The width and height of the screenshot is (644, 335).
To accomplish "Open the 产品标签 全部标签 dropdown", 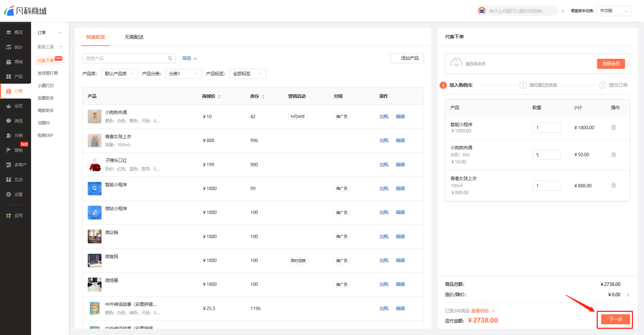I will [248, 74].
